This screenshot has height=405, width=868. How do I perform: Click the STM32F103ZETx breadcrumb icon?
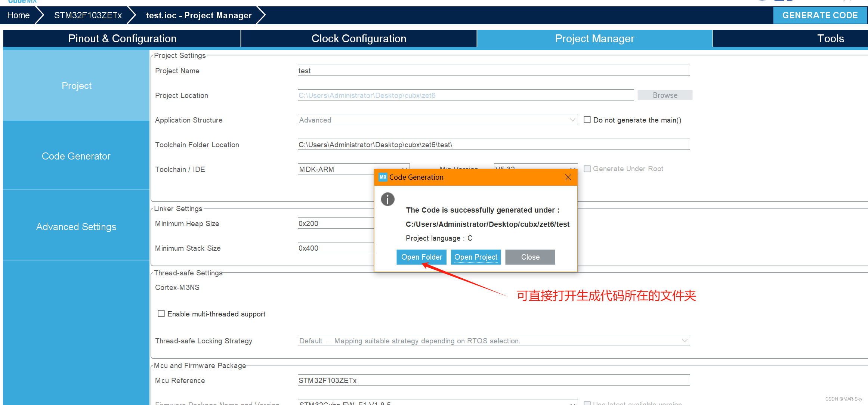(85, 15)
